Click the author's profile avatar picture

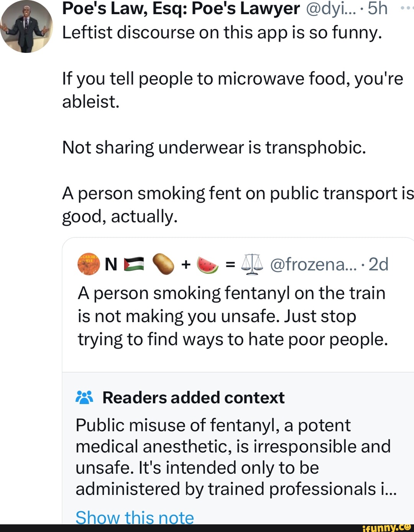pyautogui.click(x=26, y=27)
